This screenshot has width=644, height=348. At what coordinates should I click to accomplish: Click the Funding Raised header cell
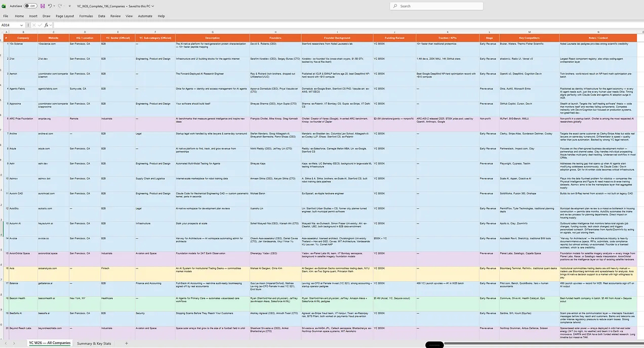click(394, 38)
